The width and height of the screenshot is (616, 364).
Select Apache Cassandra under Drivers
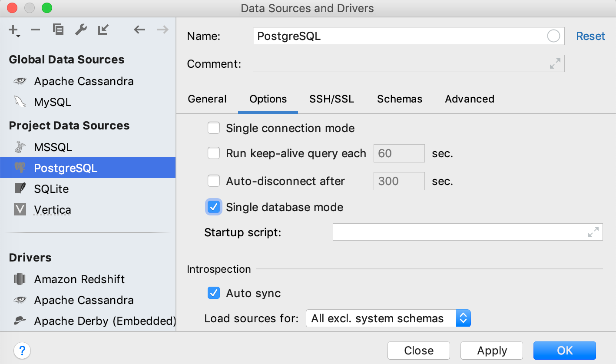click(x=88, y=300)
